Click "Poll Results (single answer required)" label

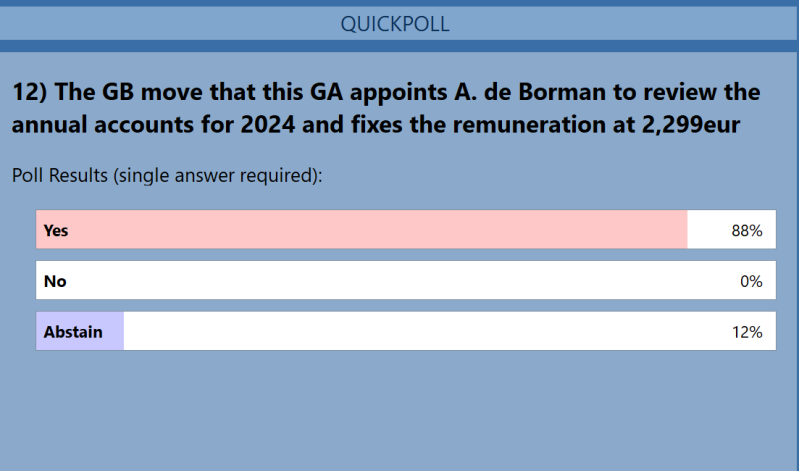click(172, 176)
